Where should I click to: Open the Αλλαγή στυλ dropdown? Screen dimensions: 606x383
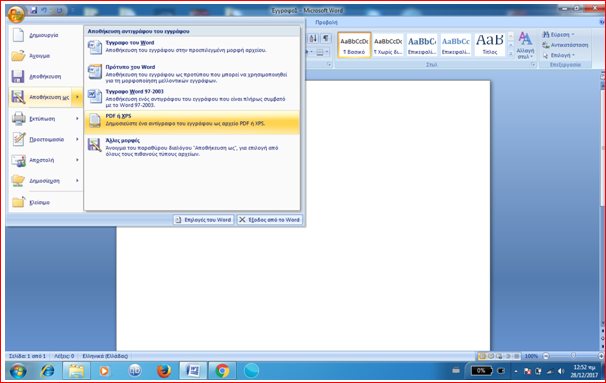[525, 46]
